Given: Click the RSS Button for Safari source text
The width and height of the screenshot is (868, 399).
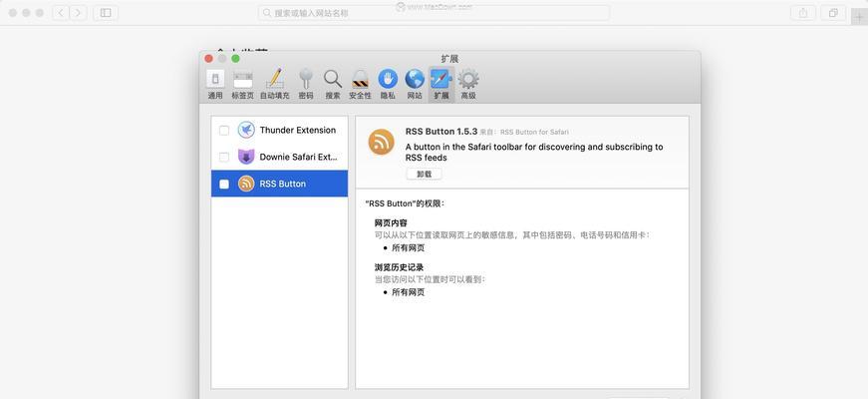Looking at the screenshot, I should click(534, 132).
